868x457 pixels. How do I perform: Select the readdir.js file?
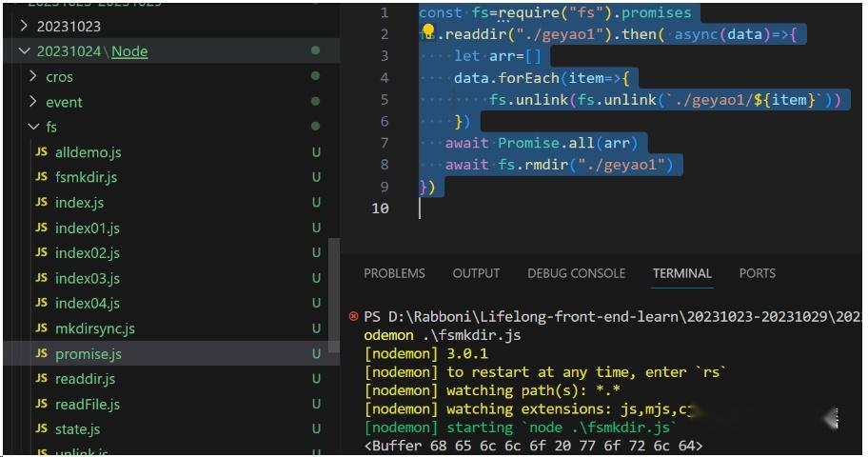click(84, 379)
